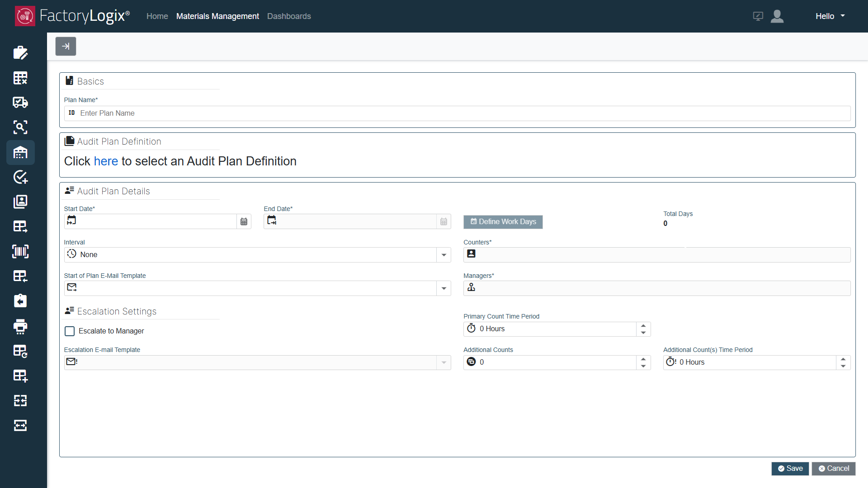This screenshot has width=868, height=488.
Task: Go to the Dashboards page
Action: (289, 16)
